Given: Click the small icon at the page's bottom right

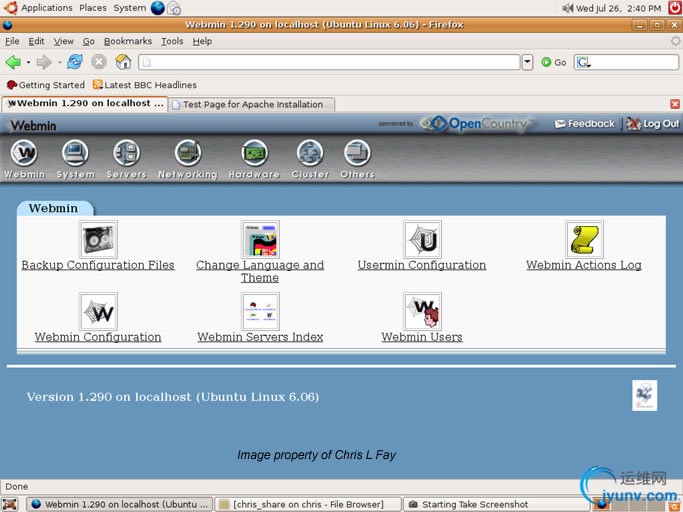Looking at the screenshot, I should (644, 395).
